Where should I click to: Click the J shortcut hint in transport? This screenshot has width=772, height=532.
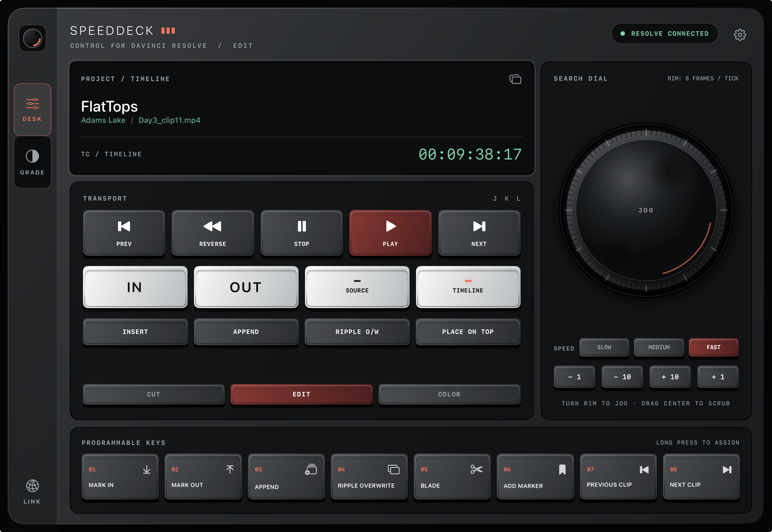click(495, 199)
